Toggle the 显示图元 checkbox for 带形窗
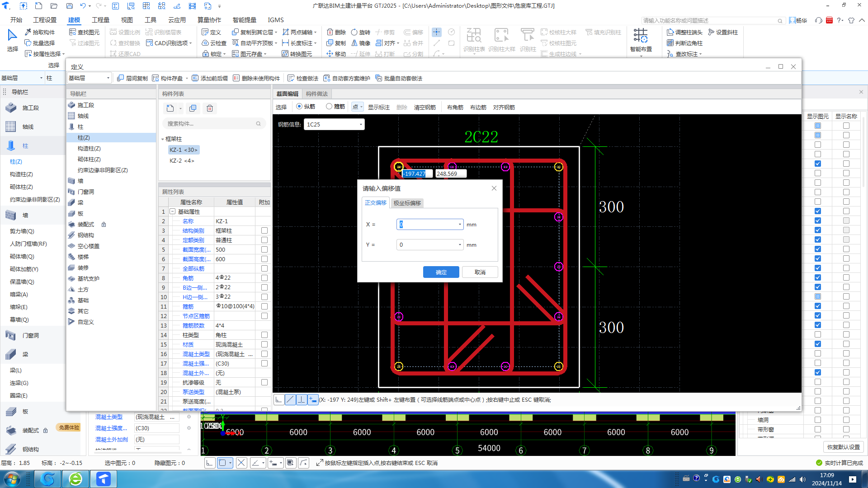The image size is (868, 488). pos(818,429)
